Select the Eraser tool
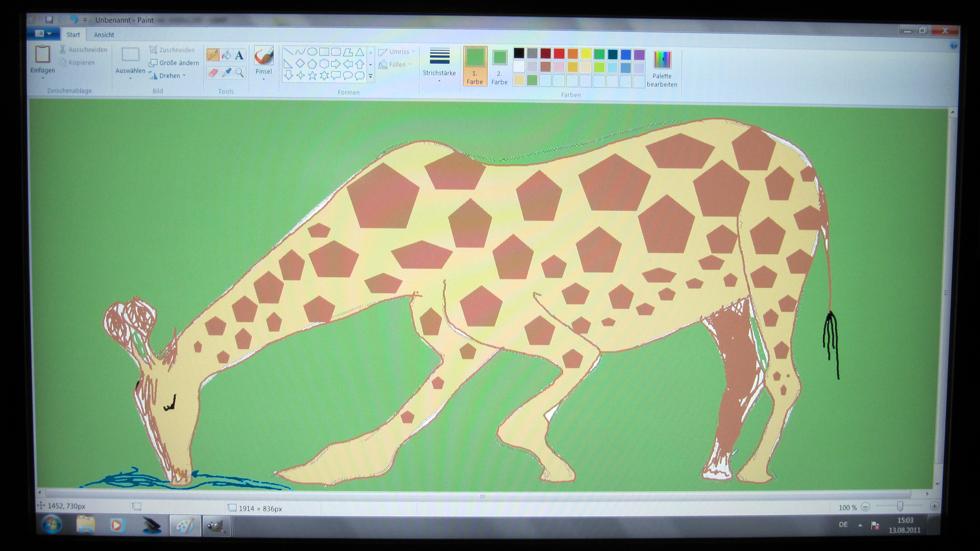This screenshot has height=551, width=980. (x=213, y=73)
